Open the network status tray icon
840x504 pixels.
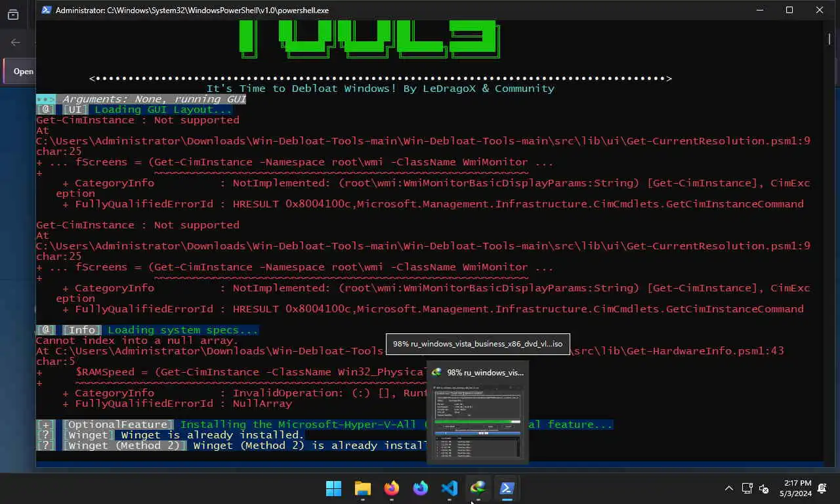[x=747, y=488]
